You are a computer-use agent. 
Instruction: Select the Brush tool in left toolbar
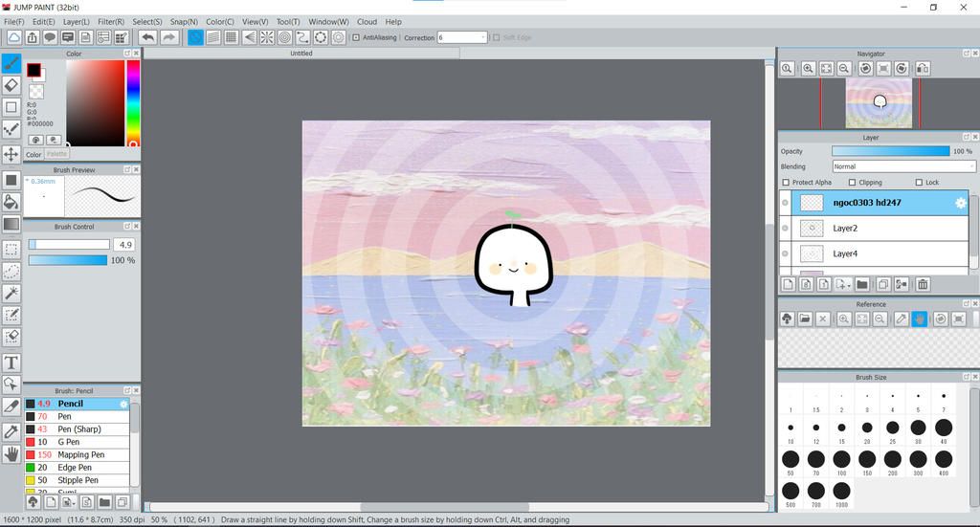11,63
